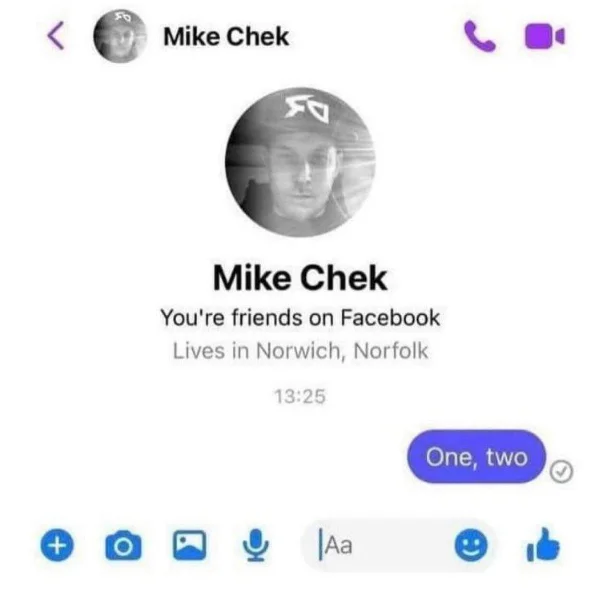Tap 'Lives in Norwich, Norfolk' text
Image resolution: width=600 pixels, height=600 pixels.
tap(300, 351)
